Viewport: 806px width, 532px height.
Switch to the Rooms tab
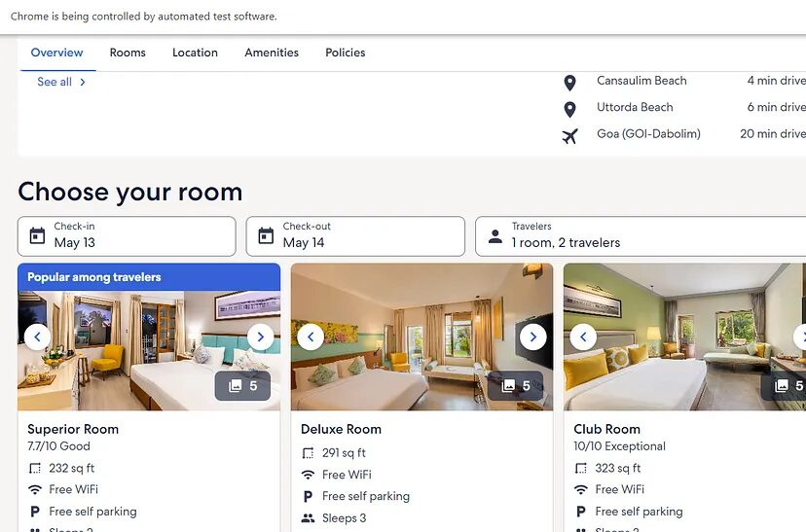click(x=128, y=53)
